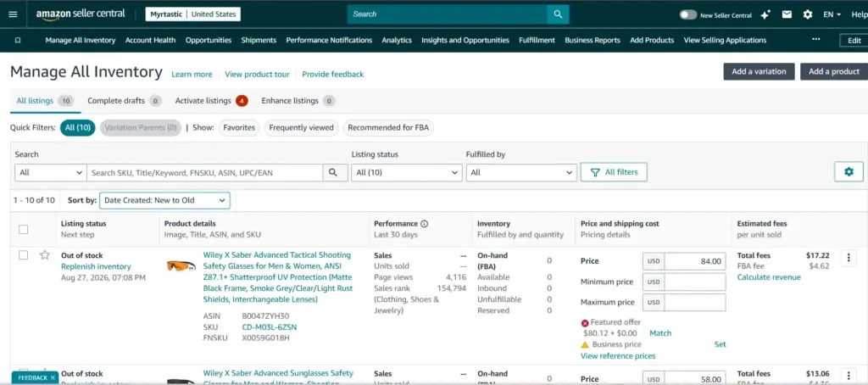Open Shipments nav item

tap(259, 41)
